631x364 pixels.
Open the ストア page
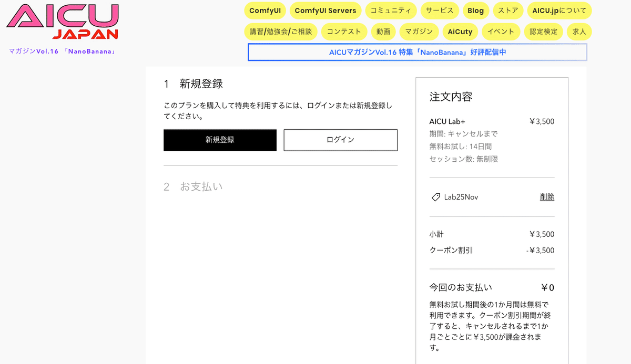click(x=508, y=11)
